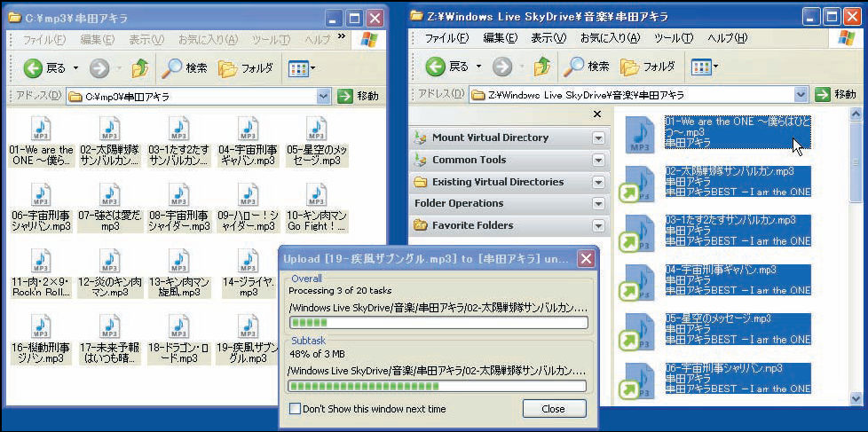Select the 18-ドラゴン・ロード.mp3 file icon
The height and width of the screenshot is (432, 868).
pyautogui.click(x=178, y=326)
